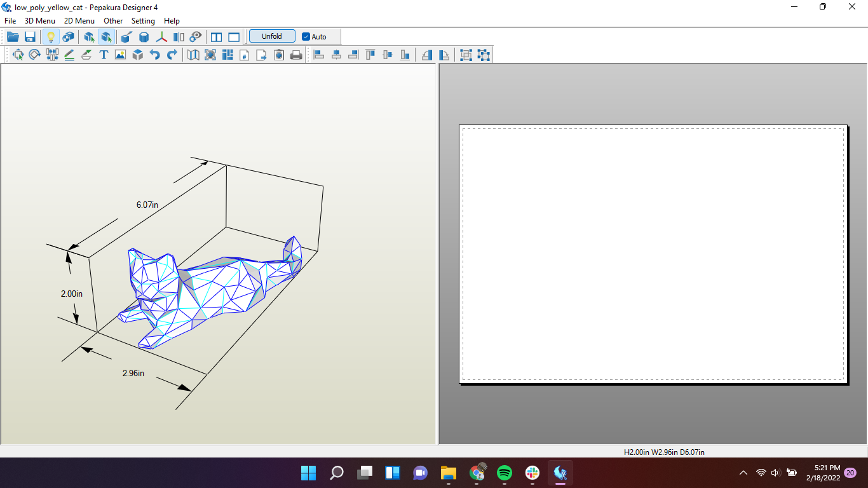Toggle the two-pane window layout icon
The image size is (868, 488).
click(x=216, y=36)
